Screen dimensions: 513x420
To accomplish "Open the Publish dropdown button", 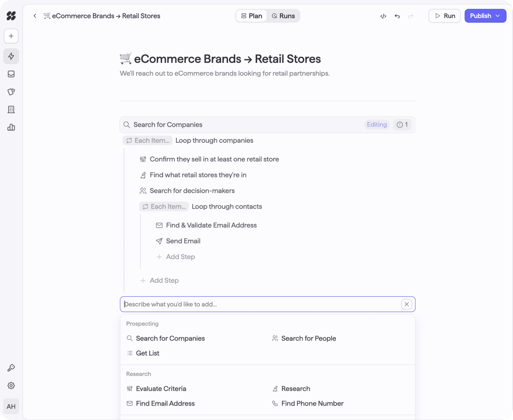I will [x=485, y=16].
